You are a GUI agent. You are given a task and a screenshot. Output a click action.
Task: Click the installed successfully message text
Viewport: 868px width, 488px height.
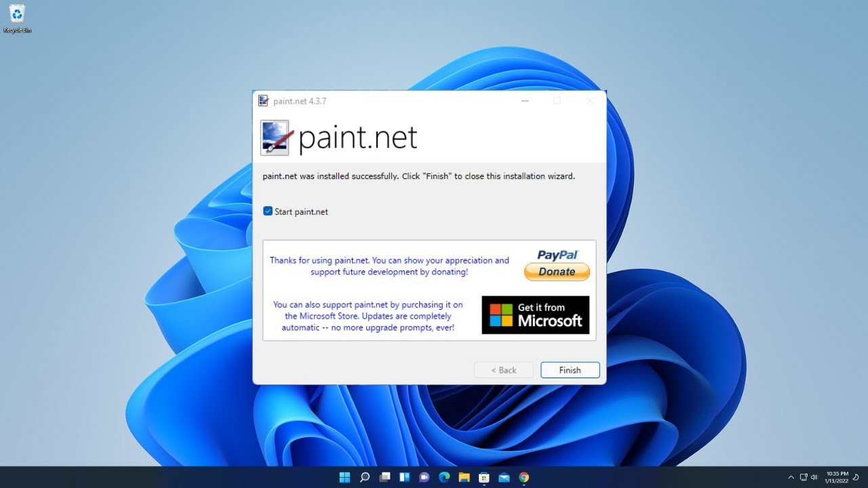point(418,176)
